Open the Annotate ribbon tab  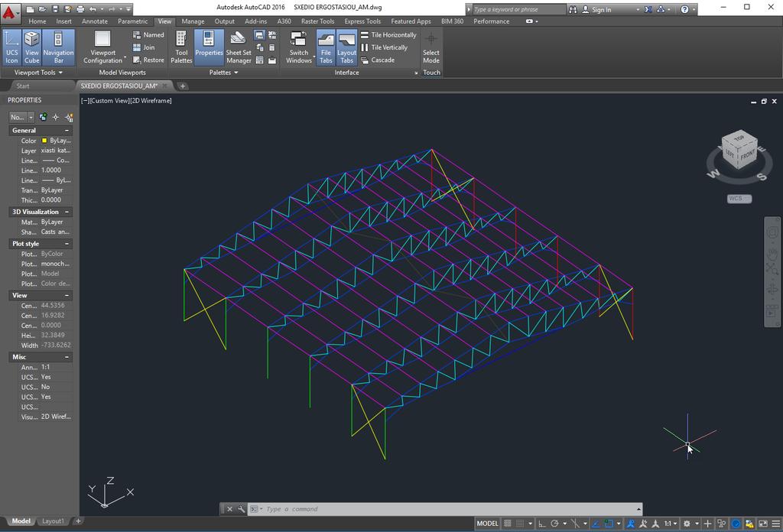point(94,21)
